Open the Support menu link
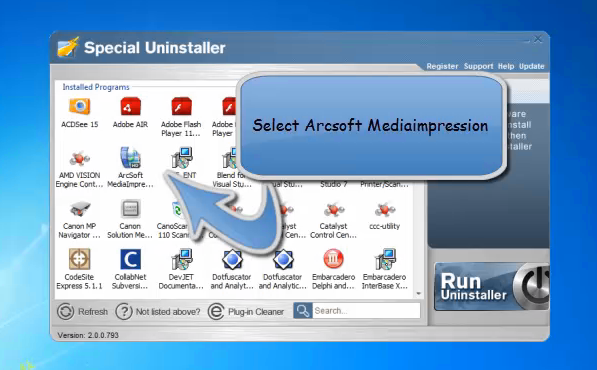Screen dimensions: 597x370 pyautogui.click(x=478, y=66)
